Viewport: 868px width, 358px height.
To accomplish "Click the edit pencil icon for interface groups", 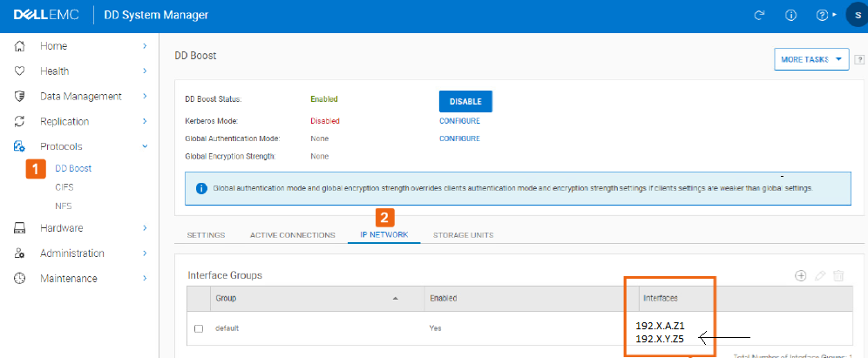I will click(x=819, y=275).
